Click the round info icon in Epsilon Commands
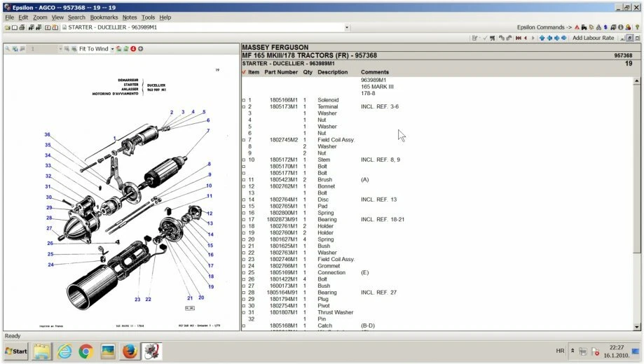Image resolution: width=644 pixels, height=364 pixels. coord(621,27)
